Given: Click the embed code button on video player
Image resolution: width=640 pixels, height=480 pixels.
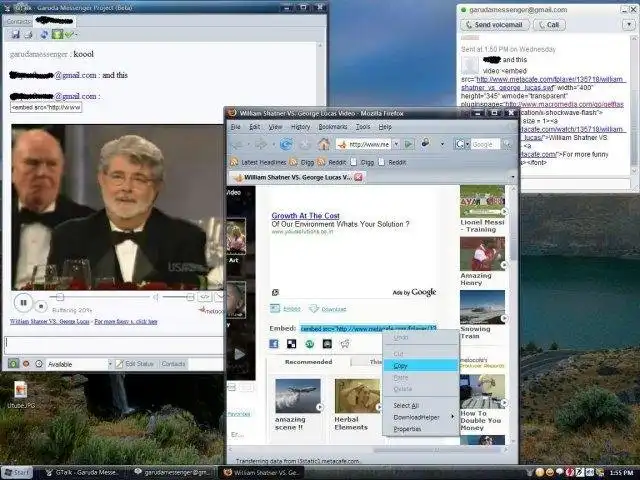Looking at the screenshot, I should [x=204, y=297].
